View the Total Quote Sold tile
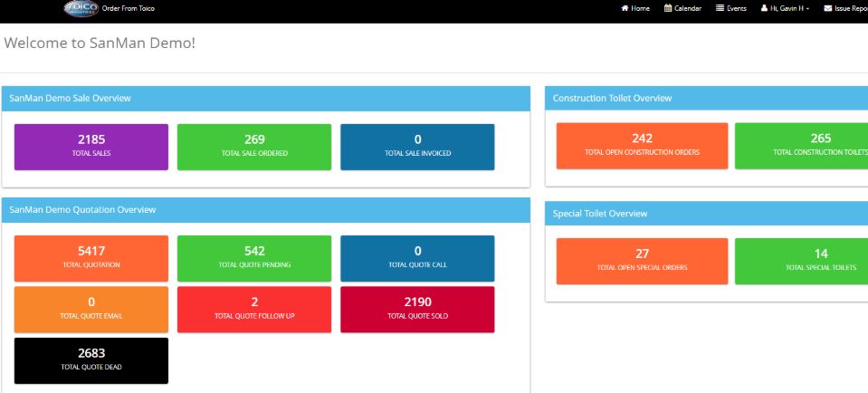The image size is (868, 393). click(417, 309)
